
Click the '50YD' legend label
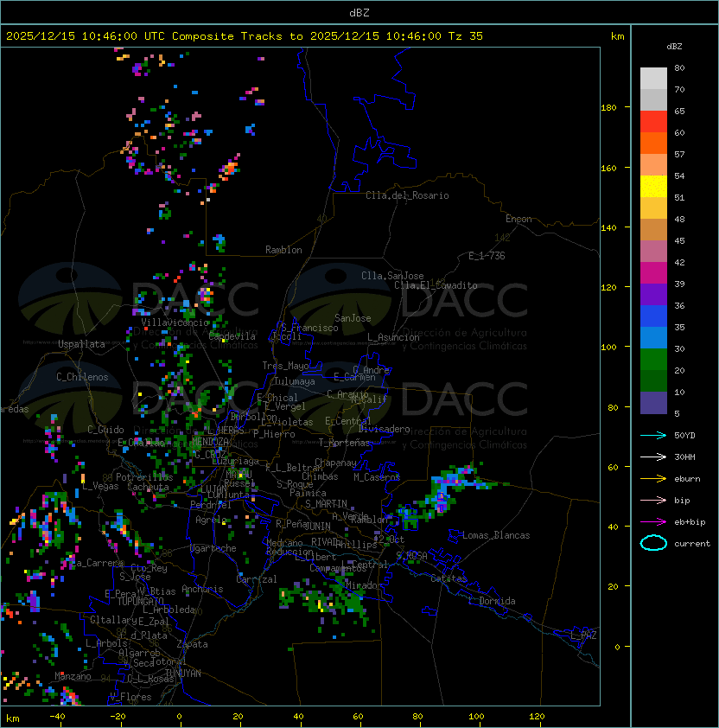(684, 436)
